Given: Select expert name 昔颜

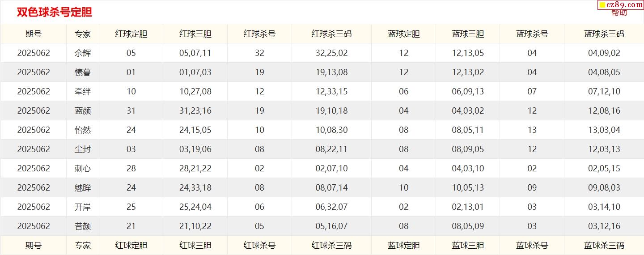Looking at the screenshot, I should click(x=83, y=226).
